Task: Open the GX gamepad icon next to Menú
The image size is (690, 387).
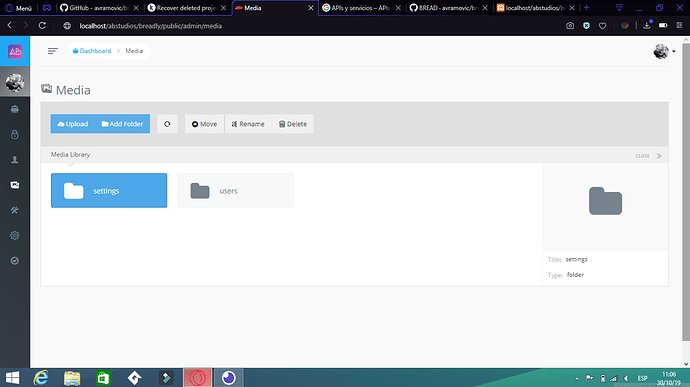Action: pos(47,8)
